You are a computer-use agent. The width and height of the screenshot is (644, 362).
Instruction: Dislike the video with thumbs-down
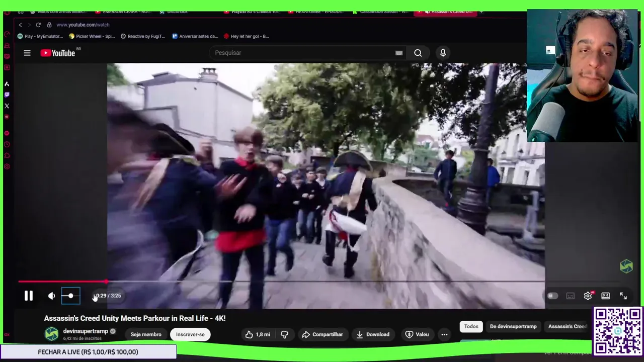coord(284,334)
